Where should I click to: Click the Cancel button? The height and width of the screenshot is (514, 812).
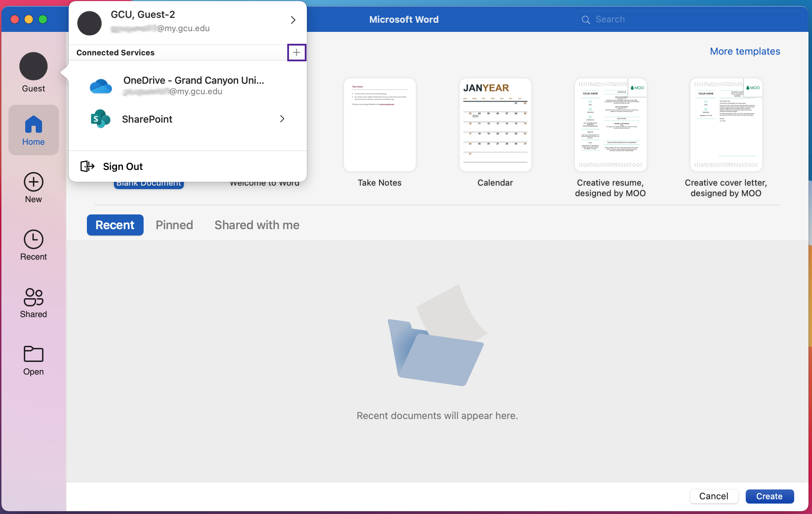pyautogui.click(x=714, y=496)
